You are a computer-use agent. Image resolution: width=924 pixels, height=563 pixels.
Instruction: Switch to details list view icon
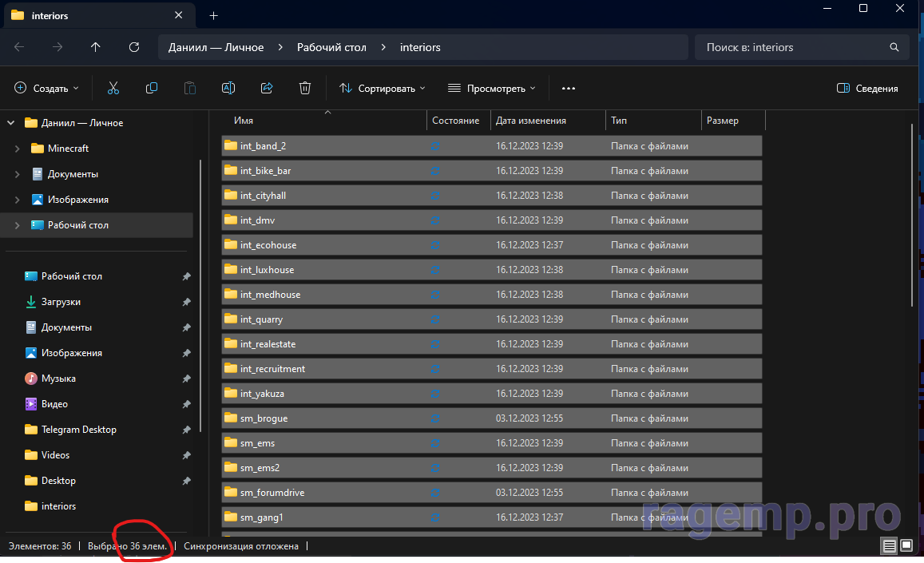(889, 546)
